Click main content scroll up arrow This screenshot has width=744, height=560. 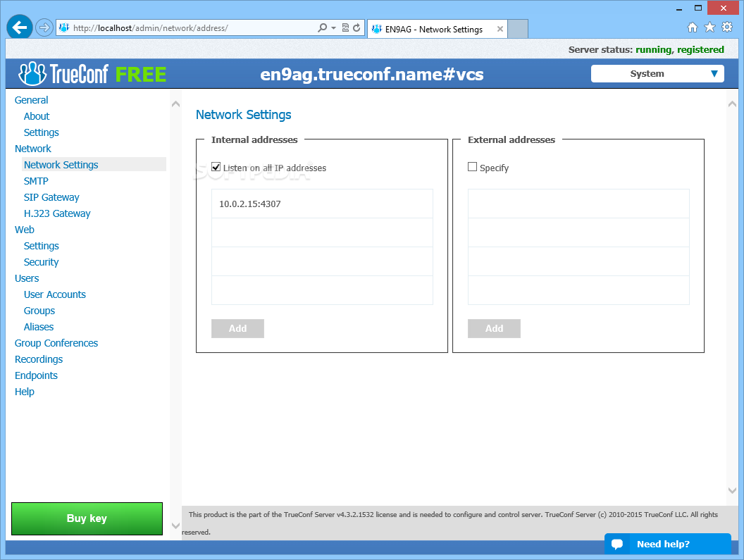tap(732, 104)
